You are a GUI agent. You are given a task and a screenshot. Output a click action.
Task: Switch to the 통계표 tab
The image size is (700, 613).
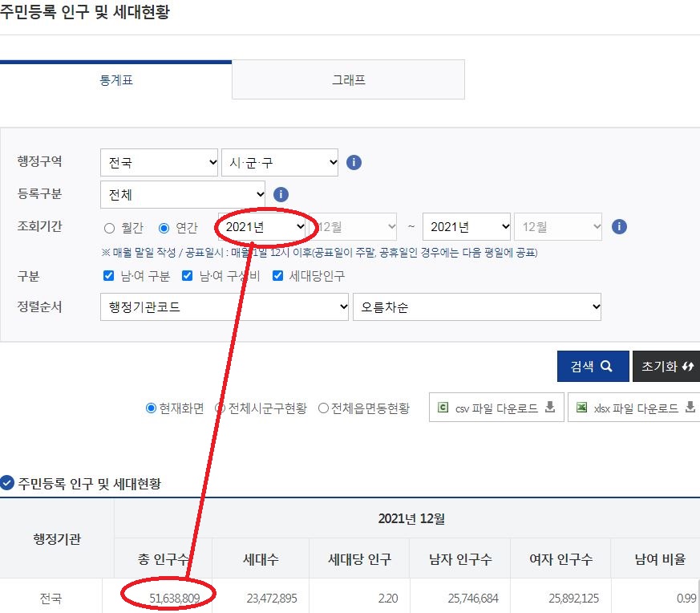(115, 79)
